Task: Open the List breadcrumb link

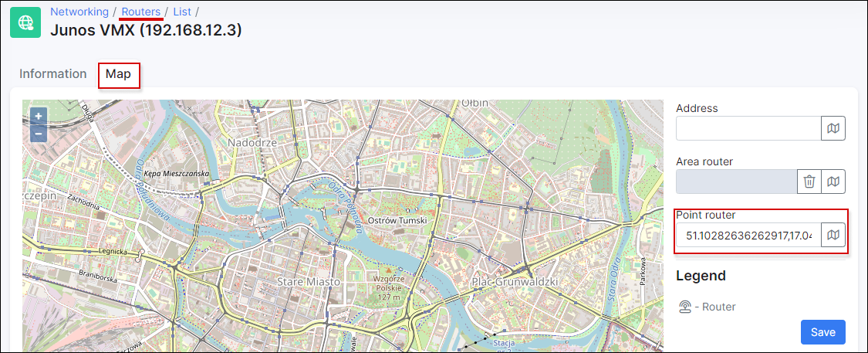Action: click(182, 12)
